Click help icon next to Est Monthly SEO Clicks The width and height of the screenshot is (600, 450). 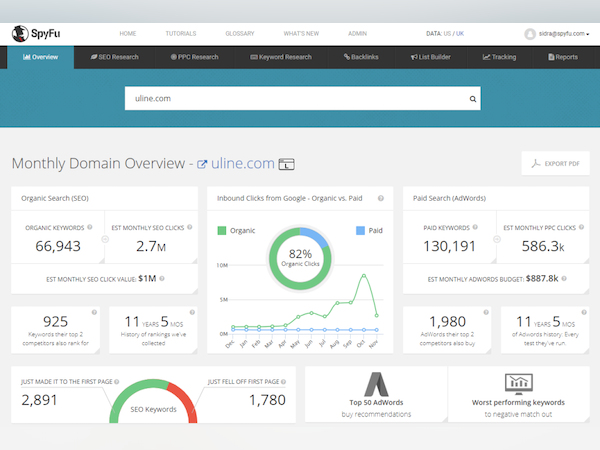[189, 227]
